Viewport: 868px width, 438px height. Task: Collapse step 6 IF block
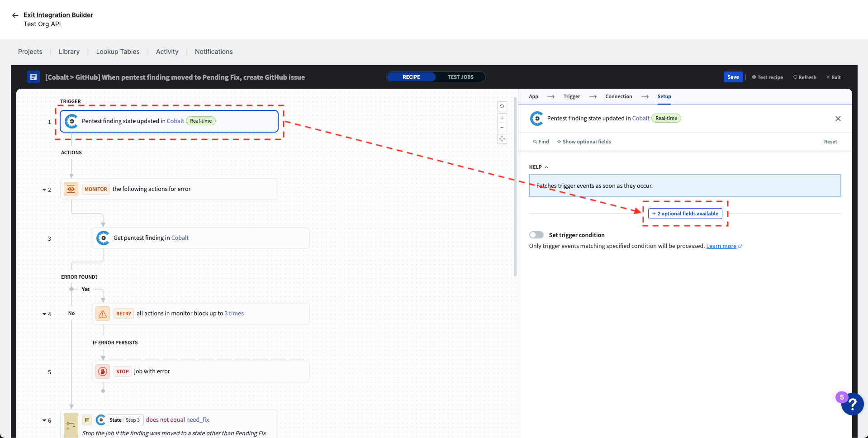pos(44,421)
